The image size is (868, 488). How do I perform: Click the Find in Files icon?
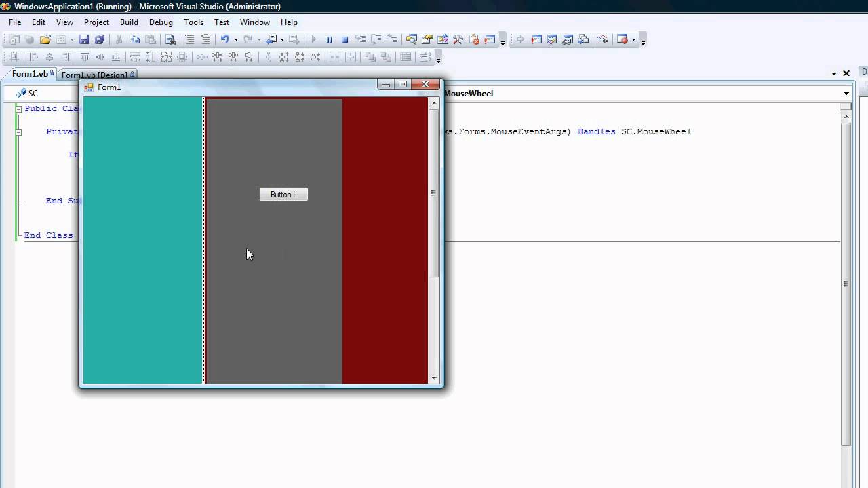(x=170, y=40)
